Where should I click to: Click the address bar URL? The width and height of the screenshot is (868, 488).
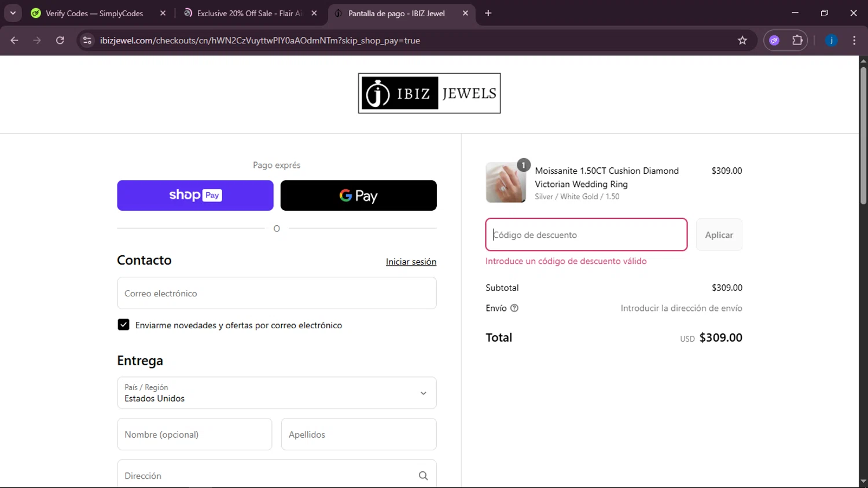coord(260,41)
